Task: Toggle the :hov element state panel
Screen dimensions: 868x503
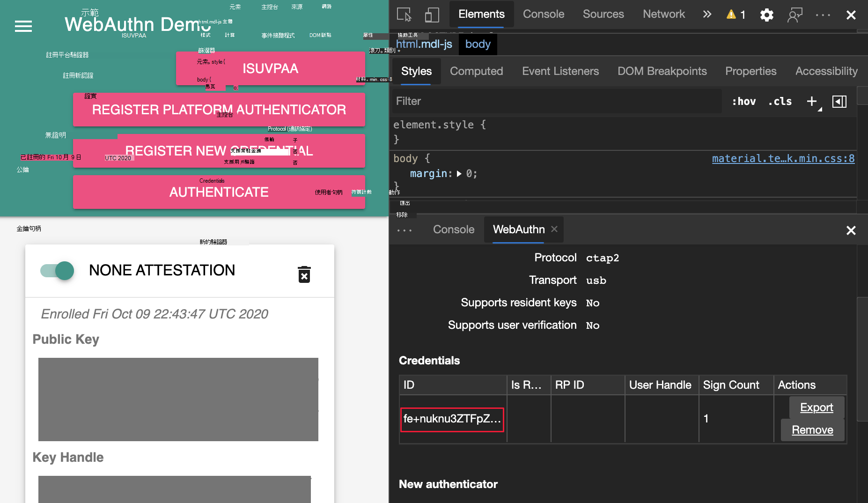Action: coord(744,101)
